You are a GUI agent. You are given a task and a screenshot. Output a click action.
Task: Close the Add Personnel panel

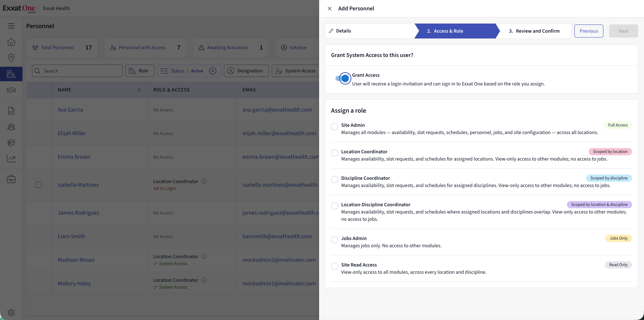point(329,9)
